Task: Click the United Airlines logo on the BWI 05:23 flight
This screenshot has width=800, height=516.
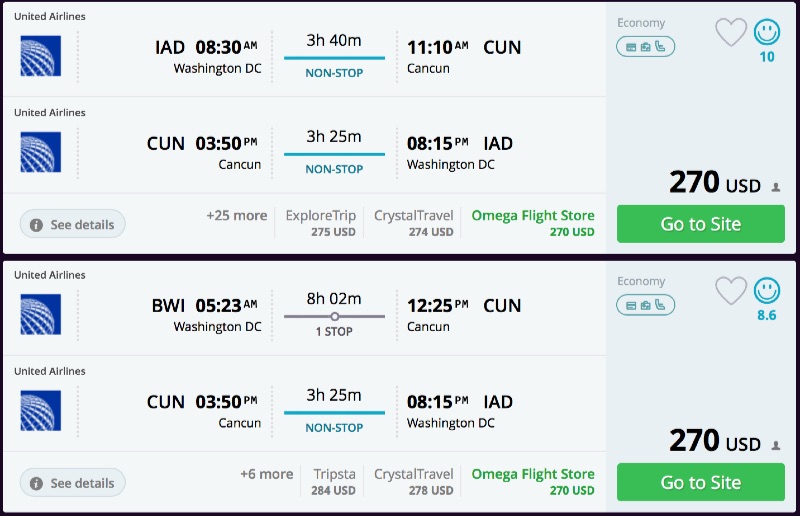Action: pos(41,314)
